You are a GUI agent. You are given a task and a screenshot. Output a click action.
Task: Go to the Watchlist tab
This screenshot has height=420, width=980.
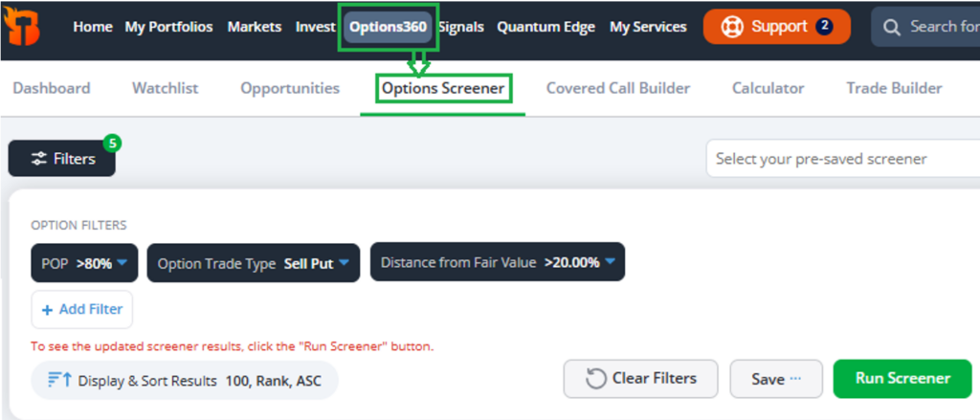click(x=165, y=88)
